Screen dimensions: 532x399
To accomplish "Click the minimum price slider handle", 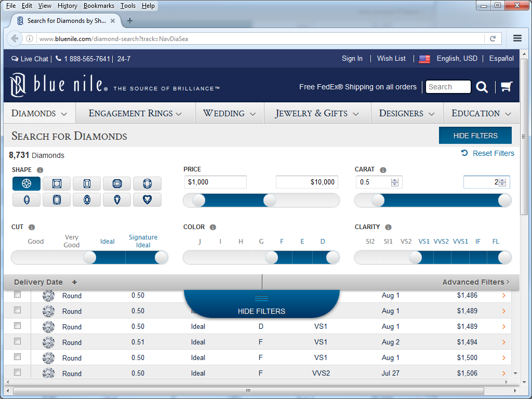I will 199,200.
